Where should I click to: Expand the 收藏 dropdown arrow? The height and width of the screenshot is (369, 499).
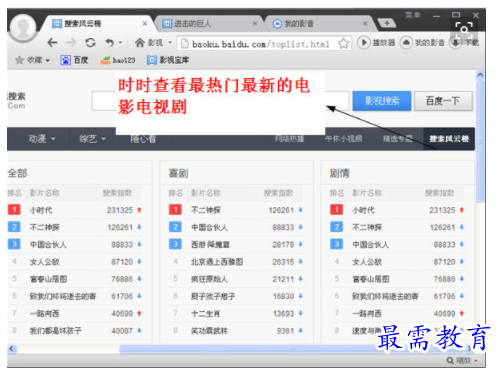[48, 61]
